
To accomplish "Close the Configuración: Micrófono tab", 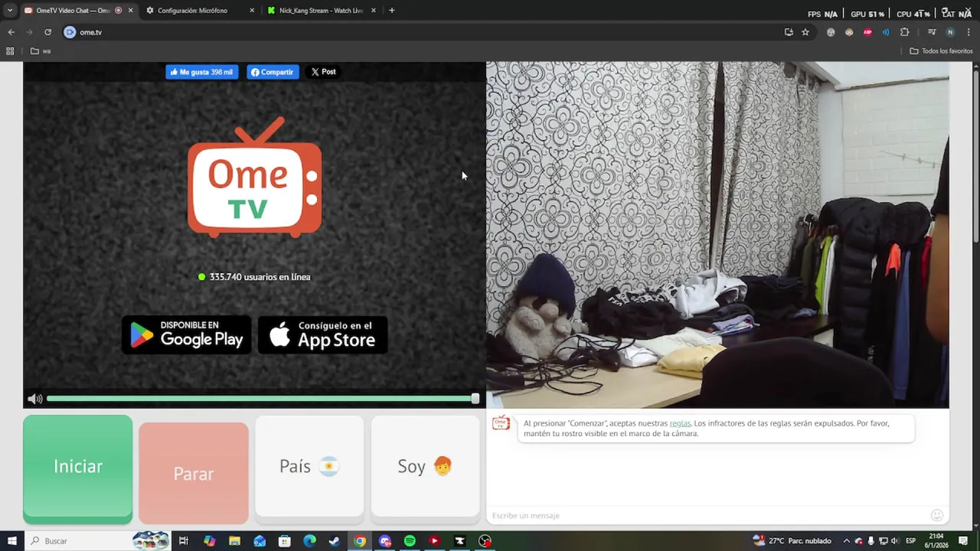I will (x=252, y=11).
